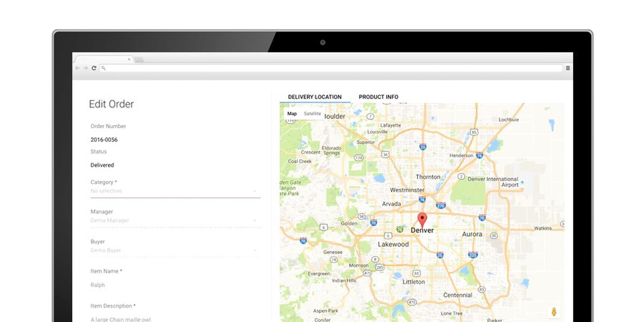Screen dimensions: 644x322
Task: Click the Superior label on map
Action: [366, 142]
